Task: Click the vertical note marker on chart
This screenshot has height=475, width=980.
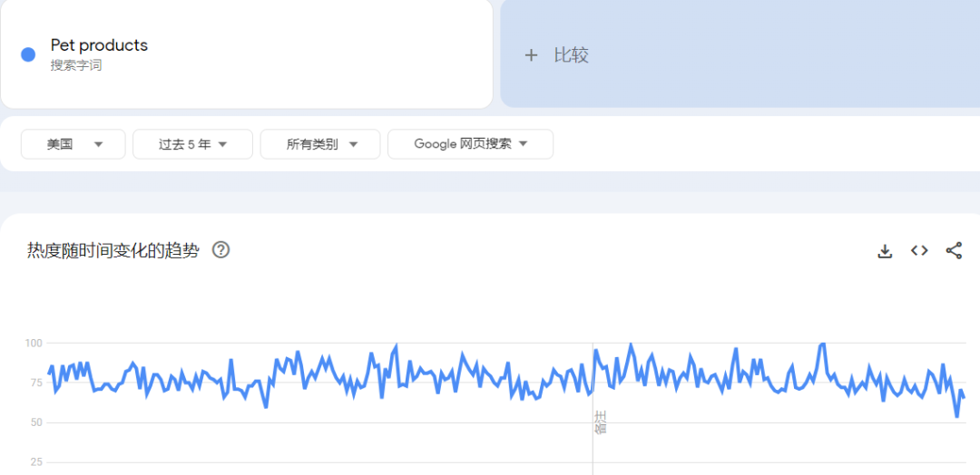Action: 599,422
